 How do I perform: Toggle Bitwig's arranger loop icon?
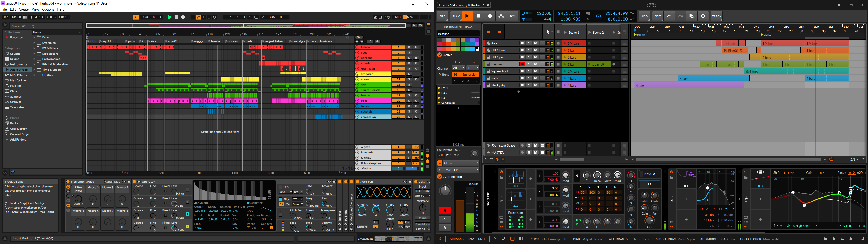click(x=598, y=16)
